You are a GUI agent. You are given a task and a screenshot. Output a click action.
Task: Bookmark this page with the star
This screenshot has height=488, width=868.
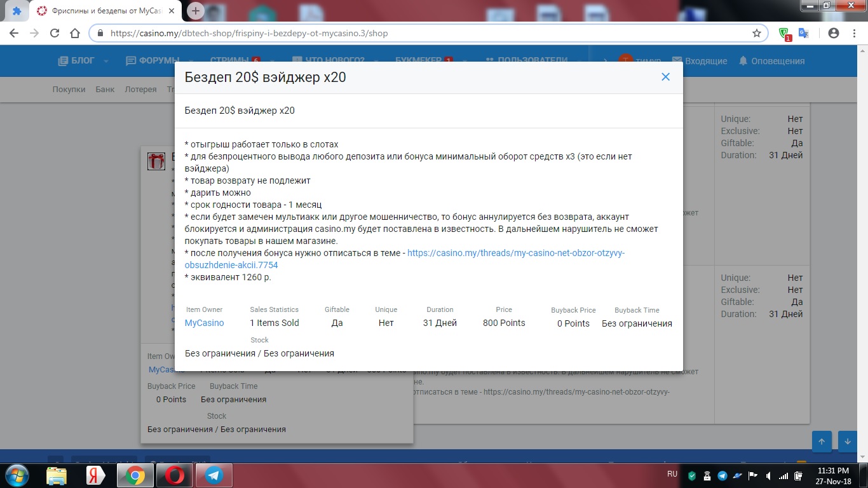757,33
